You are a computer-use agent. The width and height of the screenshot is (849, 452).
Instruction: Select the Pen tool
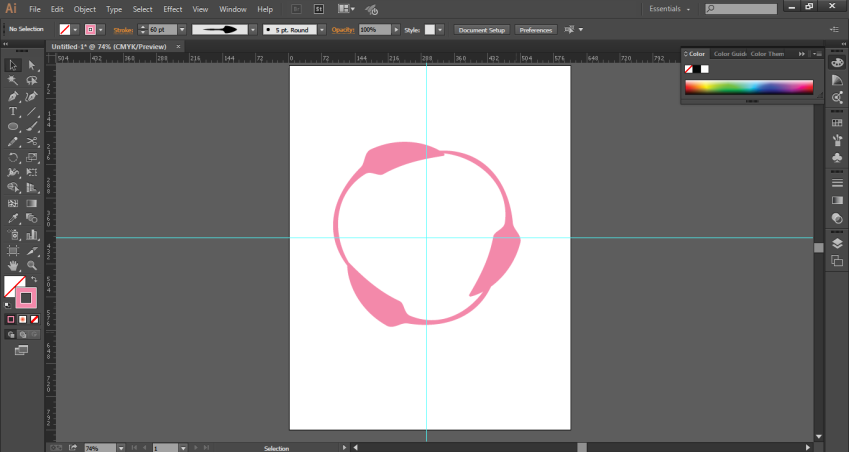[x=13, y=96]
